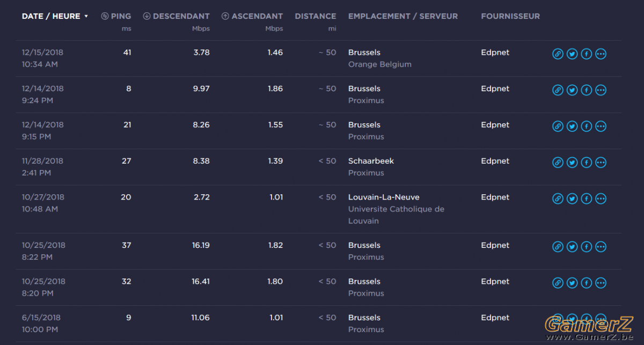Image resolution: width=644 pixels, height=345 pixels.
Task: Click the ping value "41"
Action: (127, 53)
